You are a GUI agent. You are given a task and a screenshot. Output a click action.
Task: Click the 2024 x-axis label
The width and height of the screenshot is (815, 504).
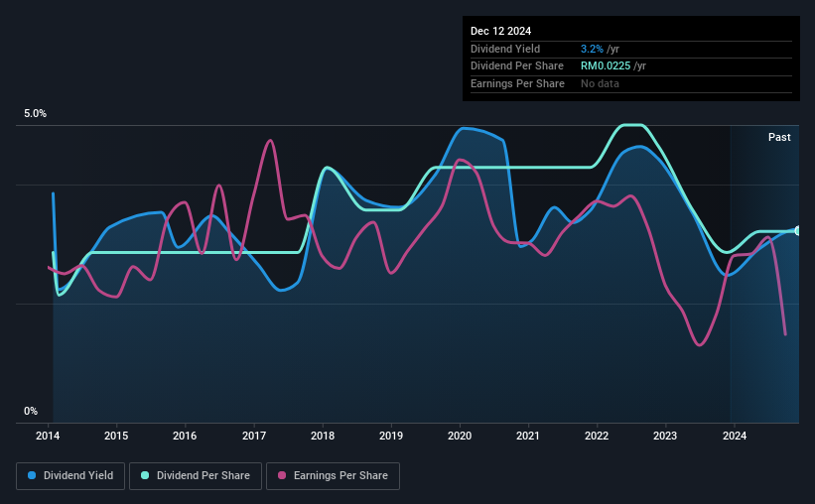734,436
